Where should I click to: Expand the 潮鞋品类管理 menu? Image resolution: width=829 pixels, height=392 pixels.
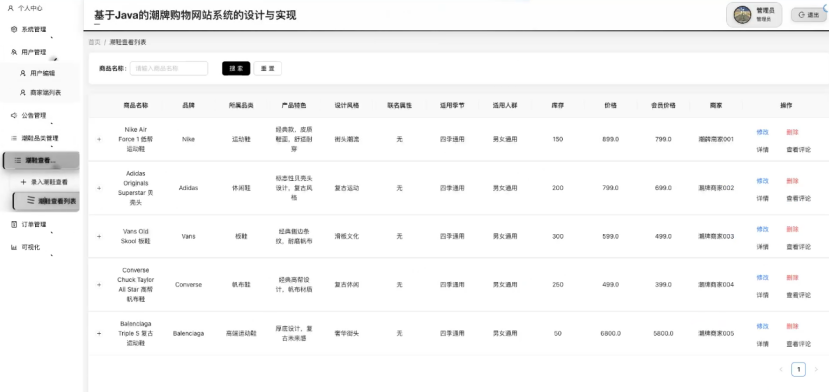point(35,138)
